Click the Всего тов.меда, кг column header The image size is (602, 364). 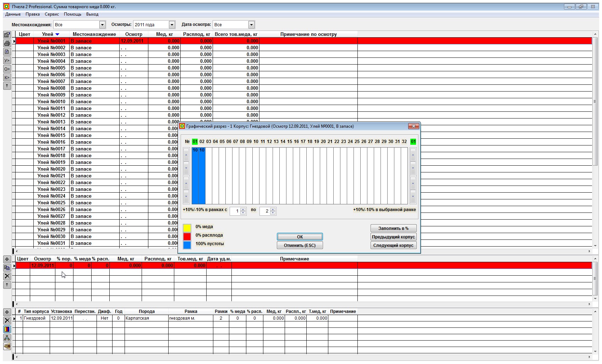[x=236, y=34]
